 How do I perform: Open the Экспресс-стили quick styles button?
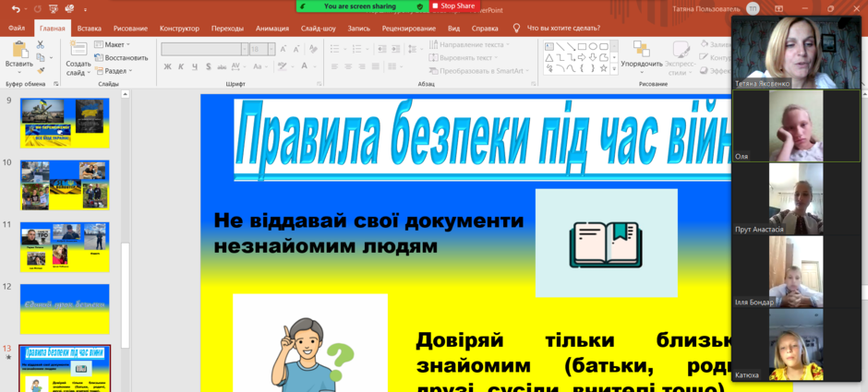(681, 59)
